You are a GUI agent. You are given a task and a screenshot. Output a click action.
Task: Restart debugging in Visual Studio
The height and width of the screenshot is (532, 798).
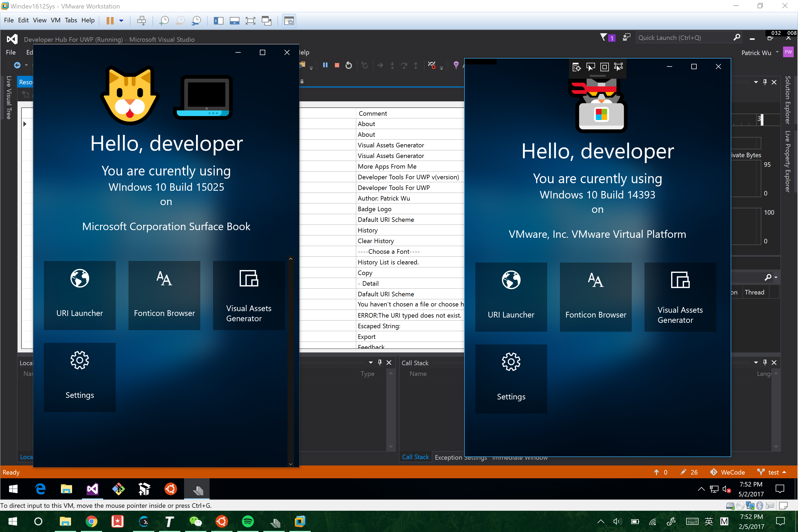[348, 65]
